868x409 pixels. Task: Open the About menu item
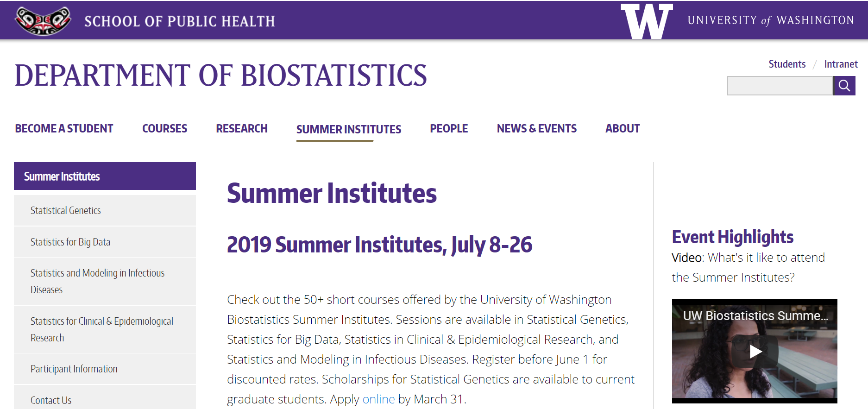pyautogui.click(x=623, y=128)
